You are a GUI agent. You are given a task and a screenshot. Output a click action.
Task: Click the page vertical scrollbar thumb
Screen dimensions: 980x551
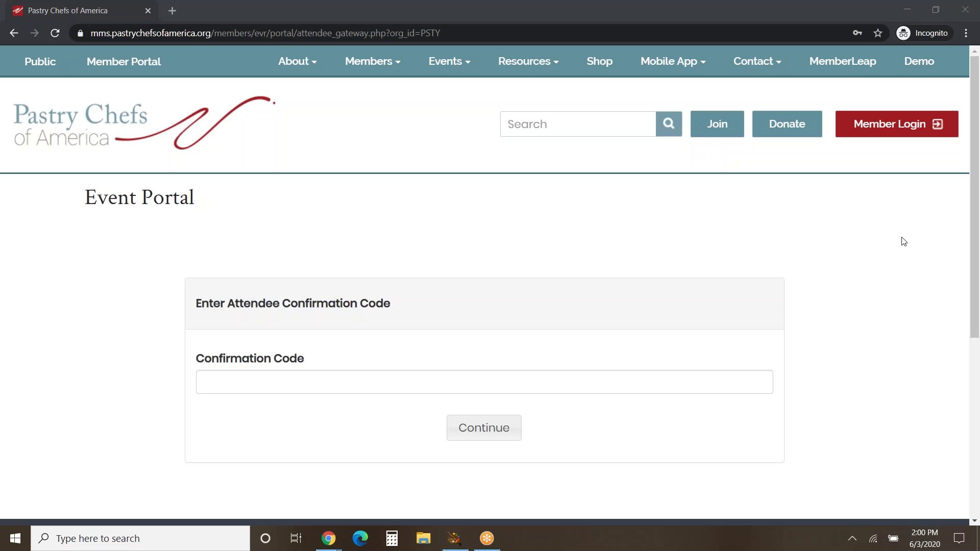click(x=974, y=196)
